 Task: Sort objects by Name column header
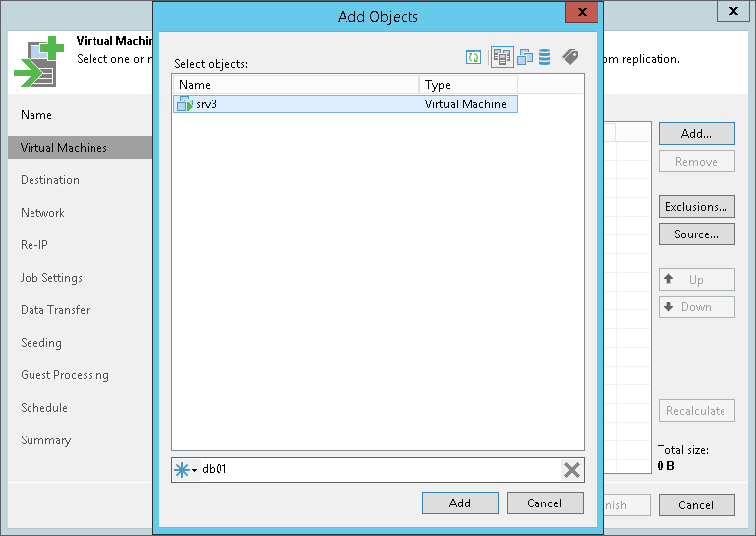[x=296, y=85]
